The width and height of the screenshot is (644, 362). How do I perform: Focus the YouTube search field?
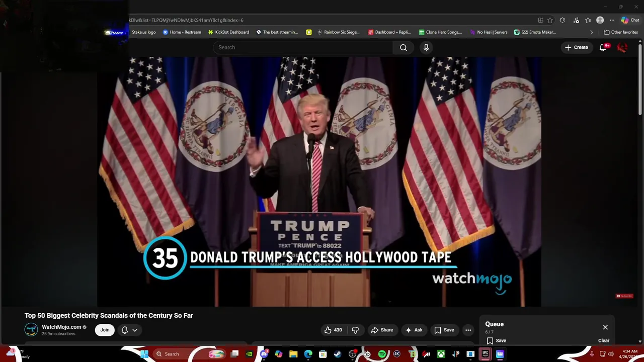[x=303, y=47]
